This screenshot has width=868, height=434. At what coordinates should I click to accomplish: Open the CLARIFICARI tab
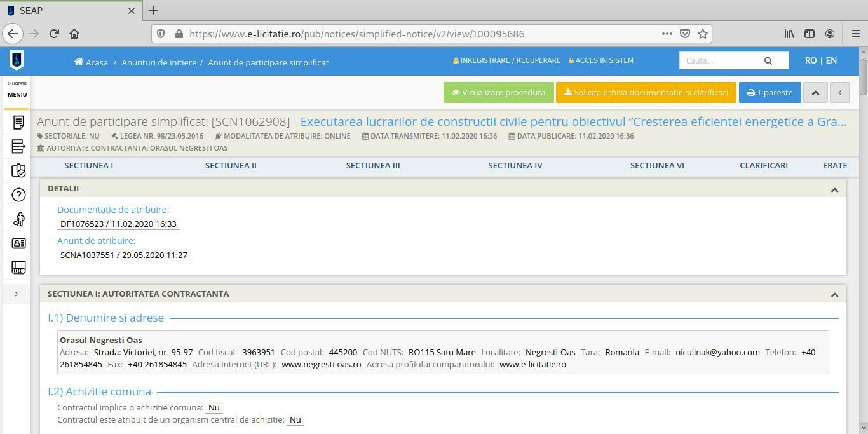click(763, 165)
